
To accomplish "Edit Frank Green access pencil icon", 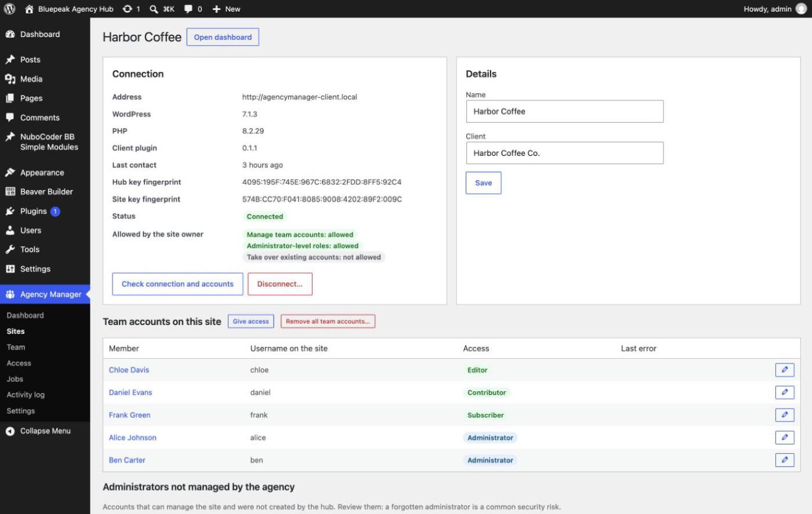I will click(785, 415).
